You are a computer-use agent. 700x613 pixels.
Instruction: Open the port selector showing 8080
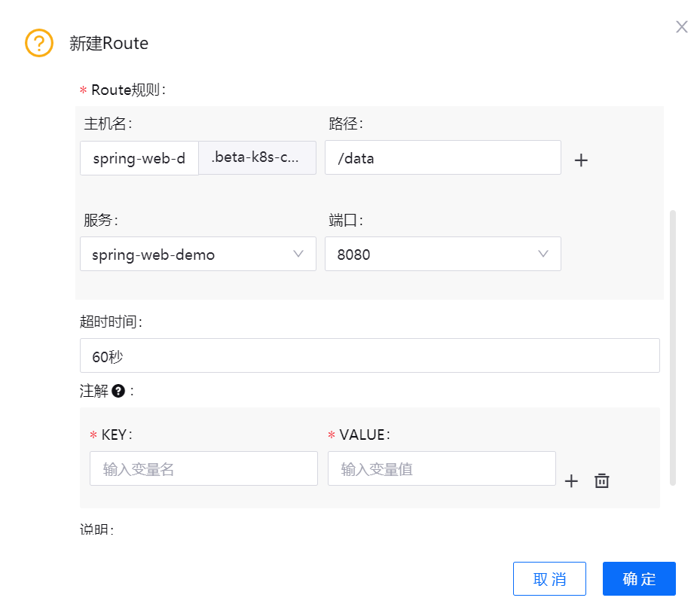(x=442, y=254)
